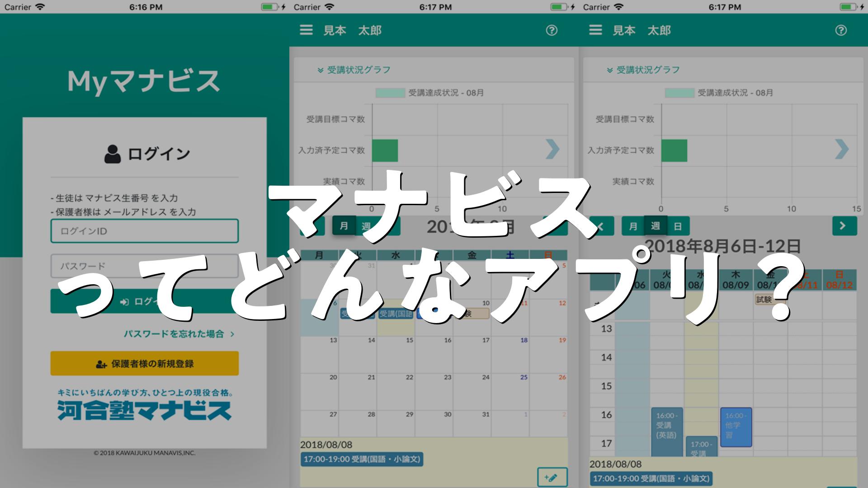Open hamburger menu in right screen

pos(595,30)
